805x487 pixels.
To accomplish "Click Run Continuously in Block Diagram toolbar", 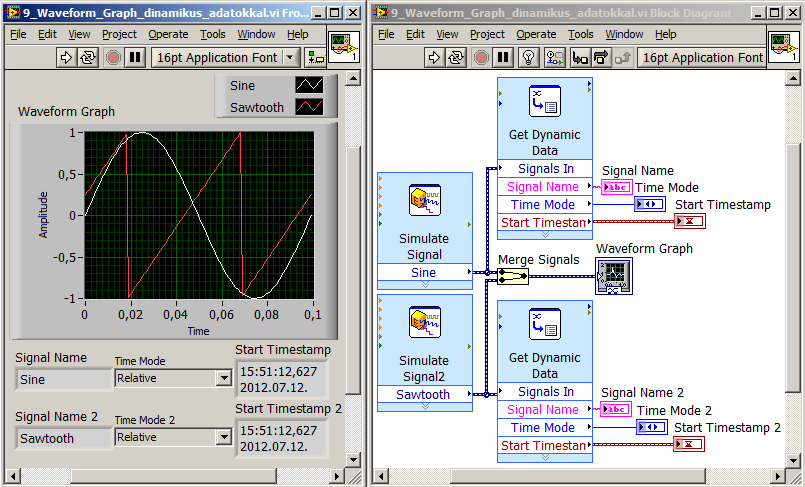I will 456,57.
